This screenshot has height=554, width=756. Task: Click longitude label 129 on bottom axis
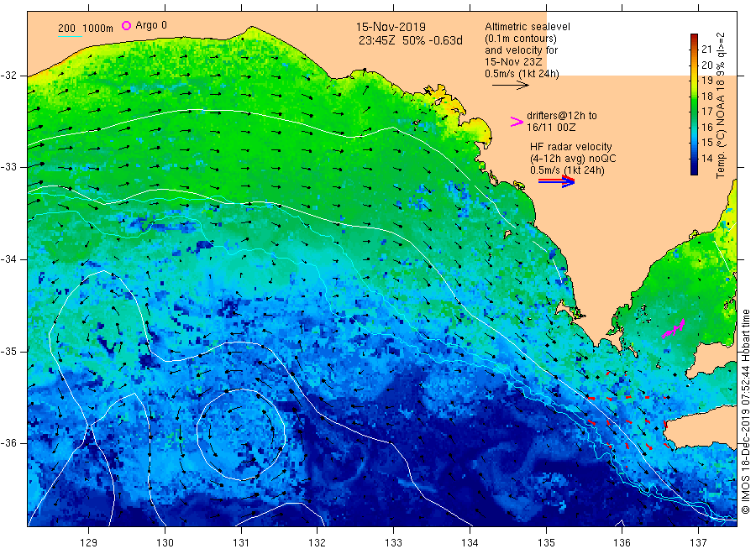89,543
